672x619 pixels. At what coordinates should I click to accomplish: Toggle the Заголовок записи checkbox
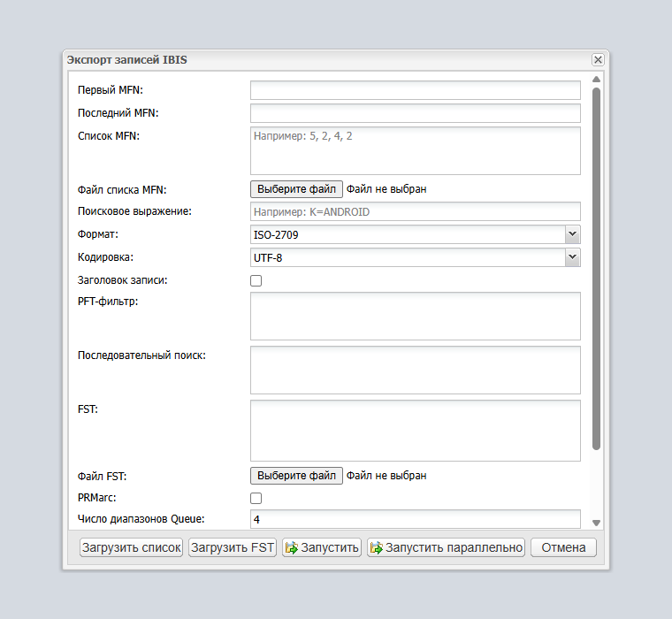(x=256, y=281)
